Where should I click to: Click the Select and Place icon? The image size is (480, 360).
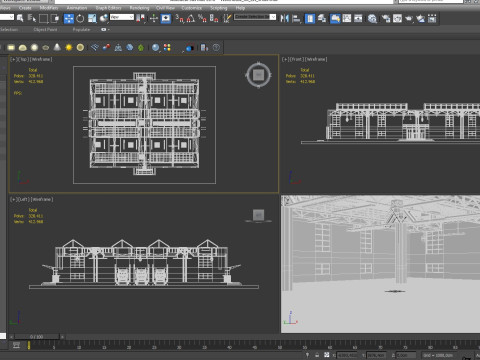(x=104, y=18)
